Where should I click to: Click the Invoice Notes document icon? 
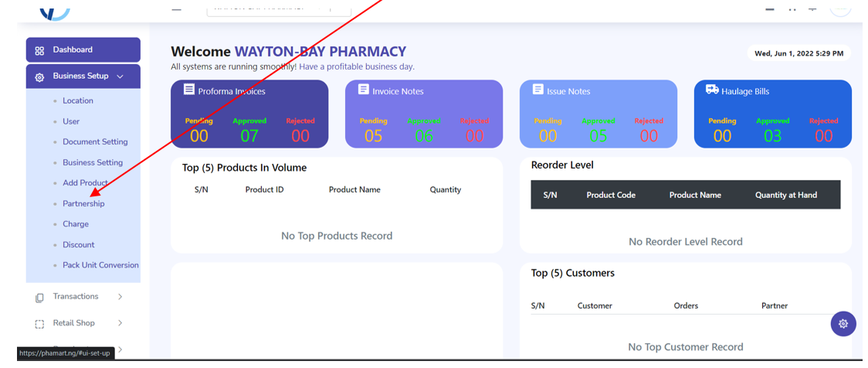tap(364, 89)
